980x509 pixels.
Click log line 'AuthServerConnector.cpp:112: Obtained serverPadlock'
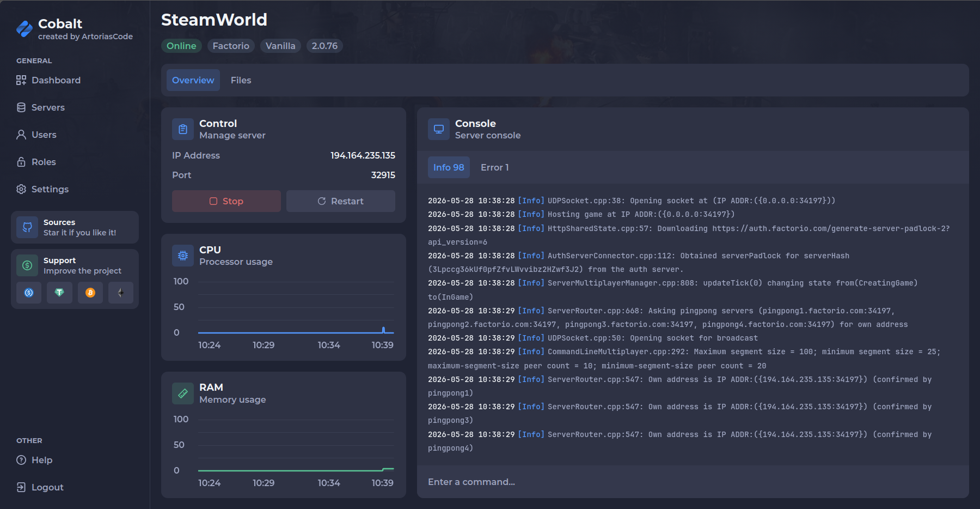tap(639, 262)
